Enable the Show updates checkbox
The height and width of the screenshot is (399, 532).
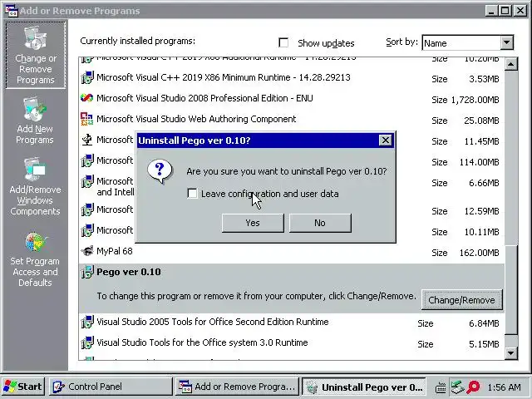coord(283,42)
